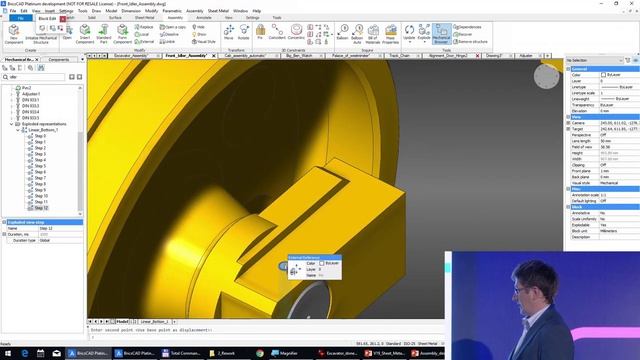640x360 pixels.
Task: Apply the Fix 3D constraint
Action: (260, 32)
